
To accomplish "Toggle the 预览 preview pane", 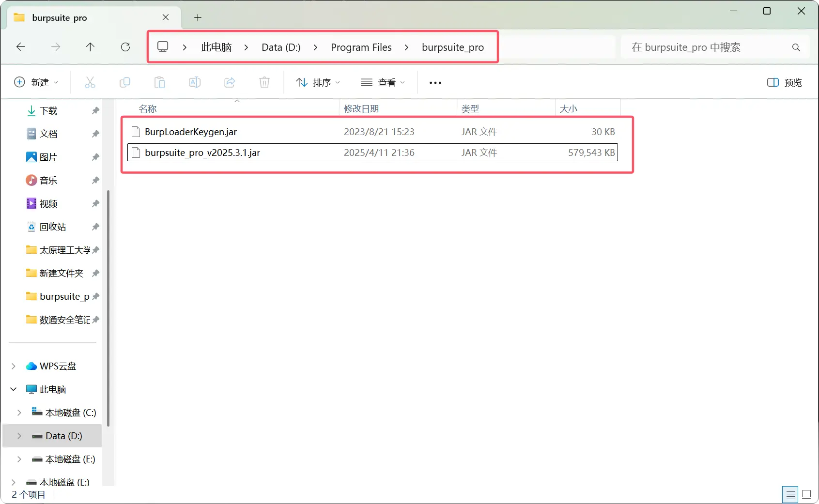I will [x=784, y=82].
